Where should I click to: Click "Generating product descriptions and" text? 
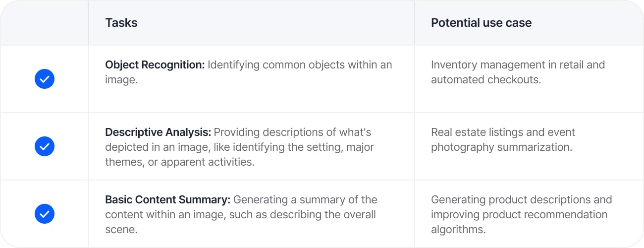pos(521,200)
